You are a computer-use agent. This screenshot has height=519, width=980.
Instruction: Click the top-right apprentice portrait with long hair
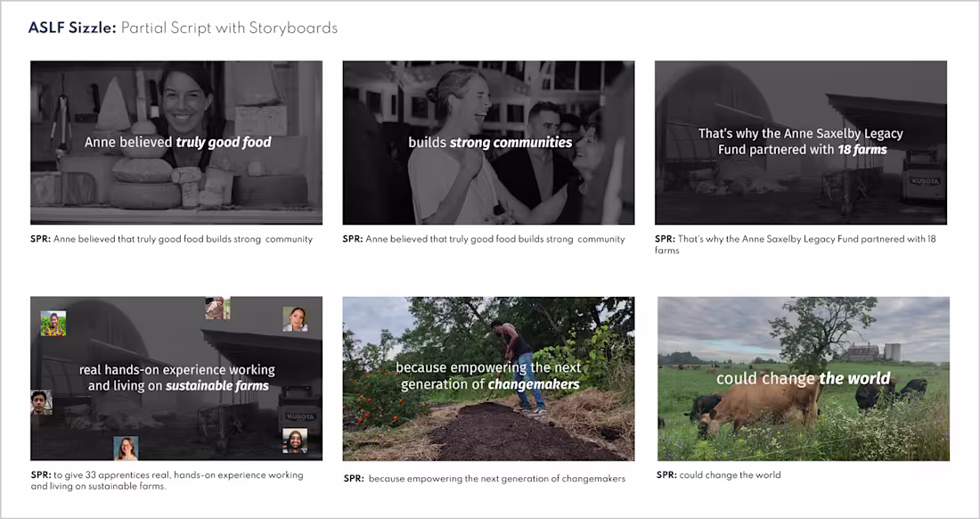tap(295, 319)
